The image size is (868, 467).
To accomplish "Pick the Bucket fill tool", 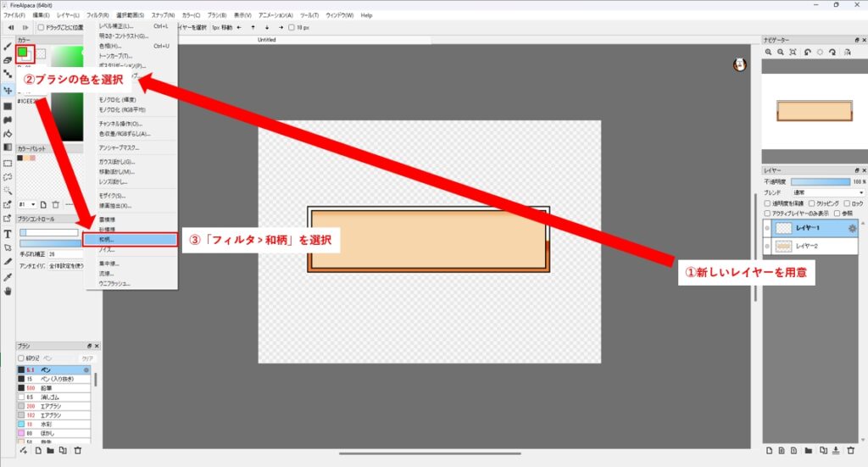I will click(8, 133).
